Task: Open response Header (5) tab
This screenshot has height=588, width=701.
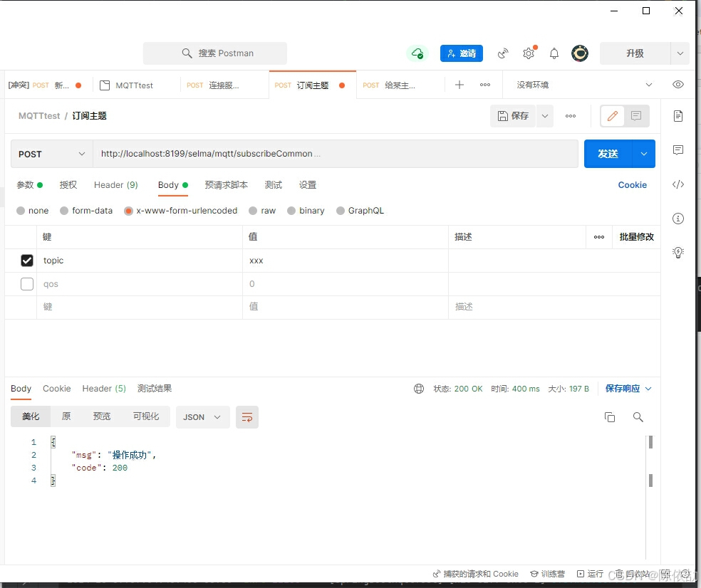Action: tap(104, 389)
